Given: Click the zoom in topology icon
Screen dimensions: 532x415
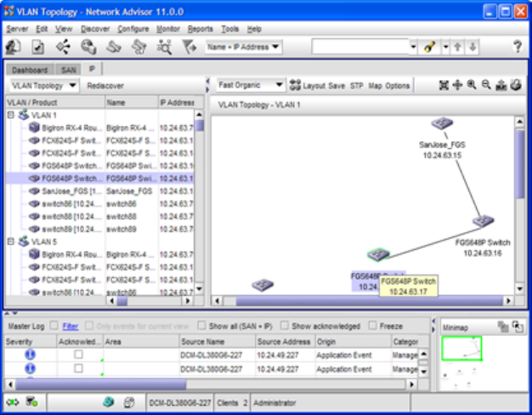Looking at the screenshot, I should pyautogui.click(x=472, y=85).
